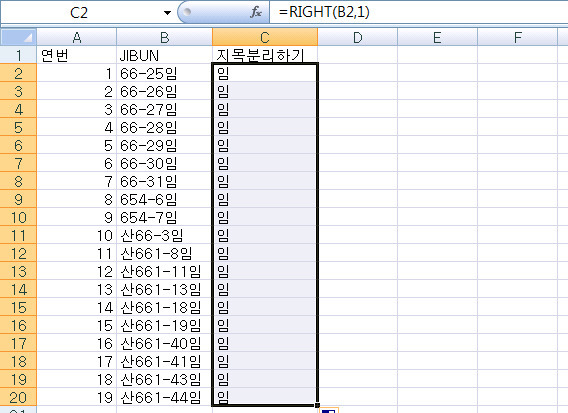Click cell with 산661-19임
This screenshot has height=413, width=568.
click(x=164, y=325)
